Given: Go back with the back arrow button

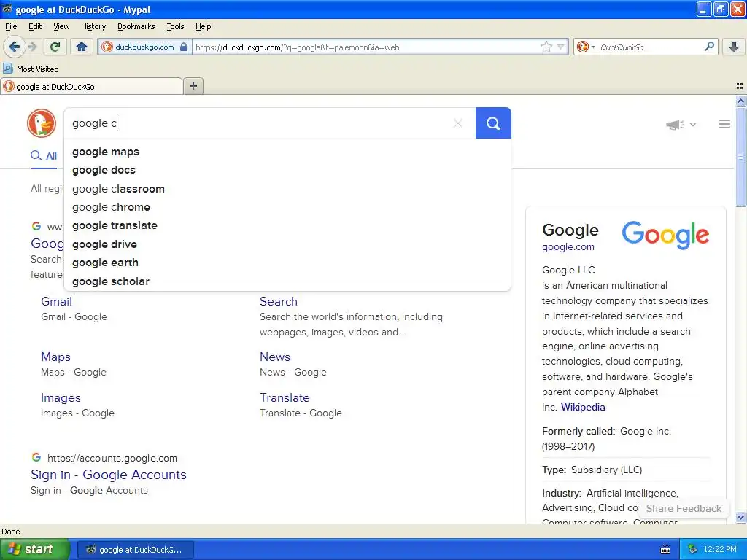Looking at the screenshot, I should pos(15,47).
